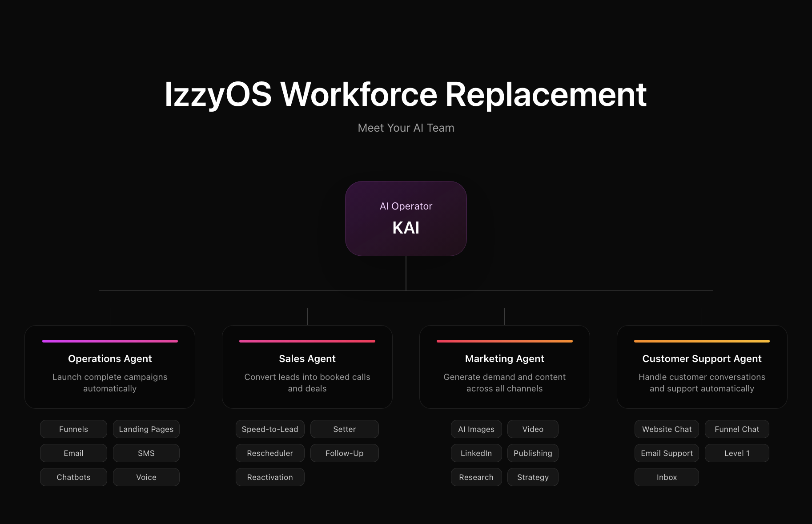The image size is (812, 524).
Task: Click the Website Chat pill
Action: pyautogui.click(x=667, y=429)
